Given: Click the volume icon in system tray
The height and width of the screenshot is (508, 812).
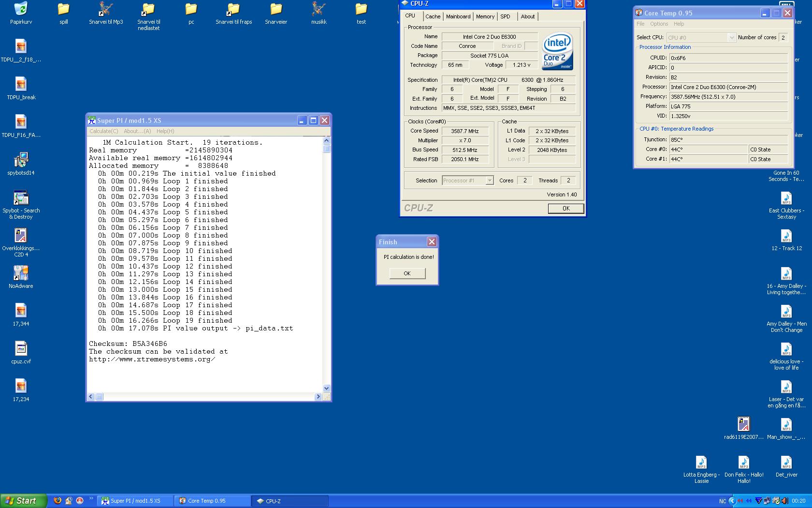Looking at the screenshot, I should pos(784,501).
